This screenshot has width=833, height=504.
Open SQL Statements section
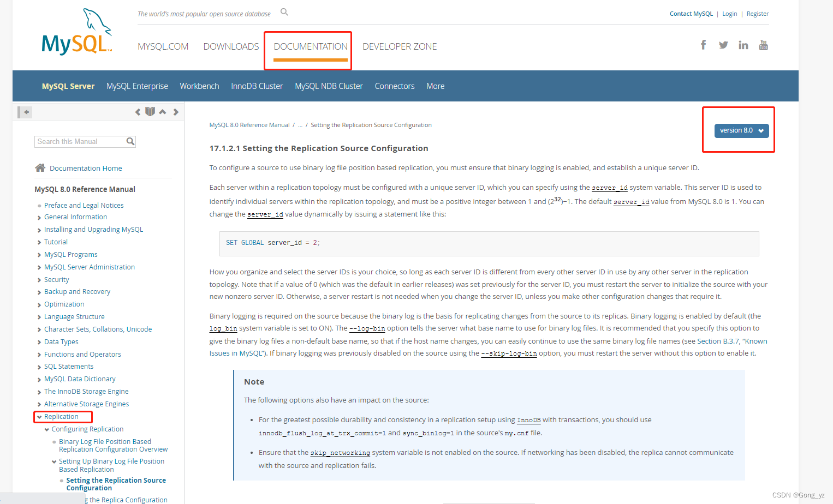[x=69, y=366]
